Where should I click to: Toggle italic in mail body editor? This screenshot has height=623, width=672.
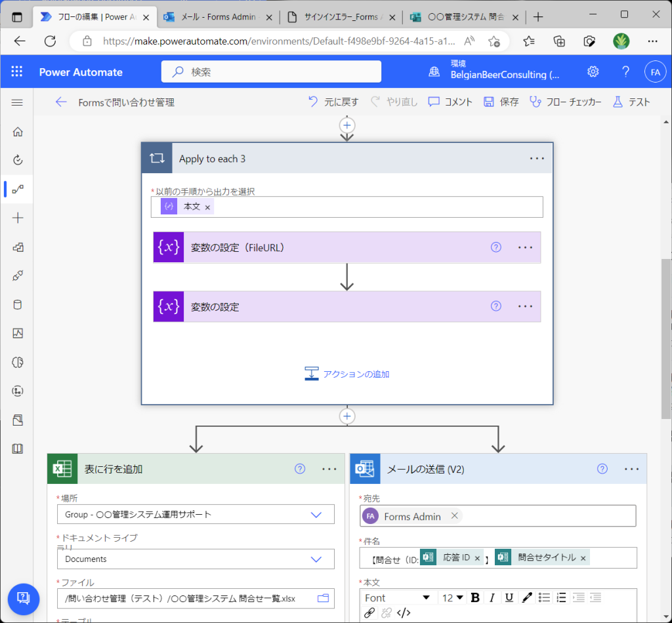[492, 597]
